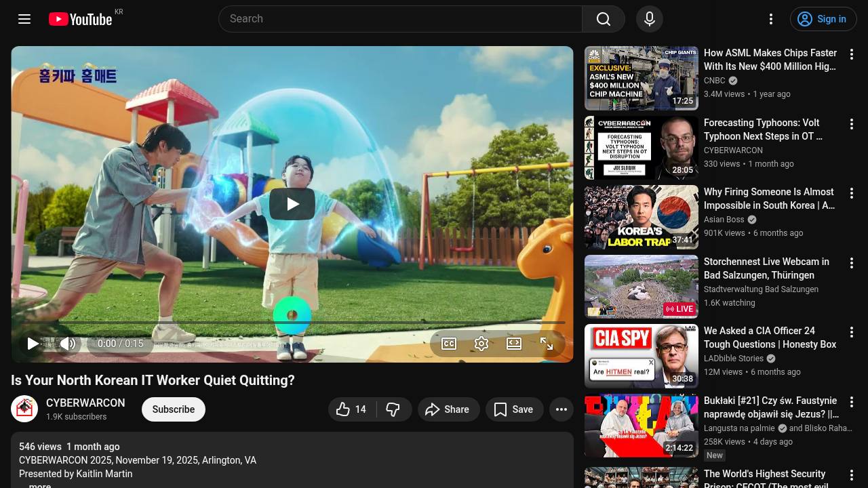The image size is (868, 488).
Task: Seek along the video progress bar
Action: coord(292,323)
